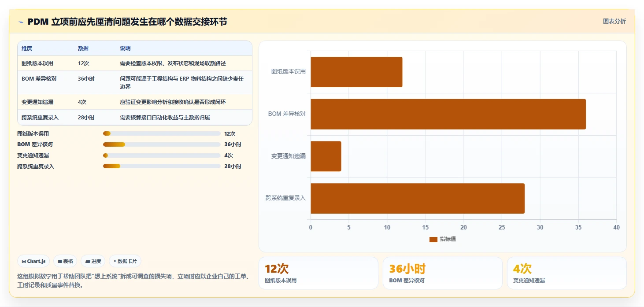This screenshot has height=307, width=644.
Task: Click the 跨系统重复录入 chart bar
Action: pyautogui.click(x=418, y=199)
